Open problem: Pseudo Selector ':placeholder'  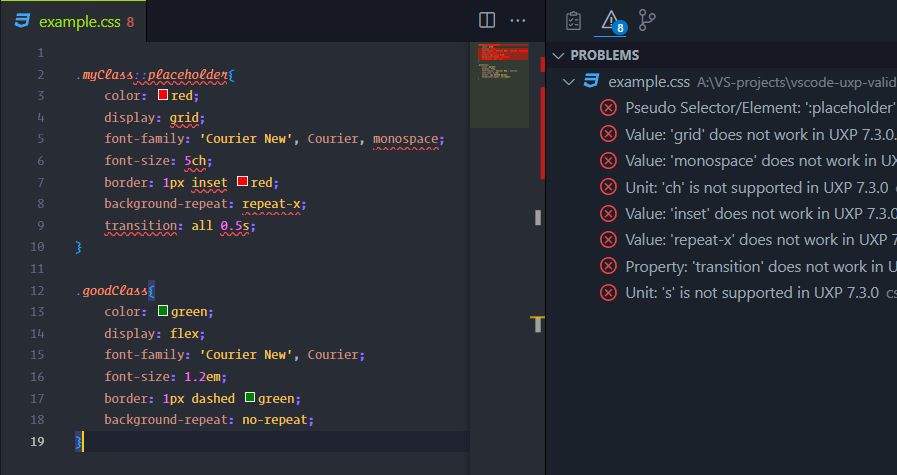(761, 108)
